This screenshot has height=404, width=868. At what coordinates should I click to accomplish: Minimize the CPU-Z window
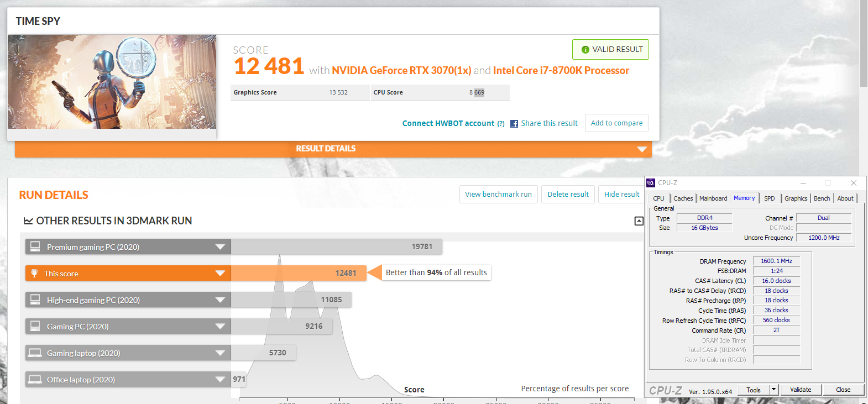[x=803, y=183]
